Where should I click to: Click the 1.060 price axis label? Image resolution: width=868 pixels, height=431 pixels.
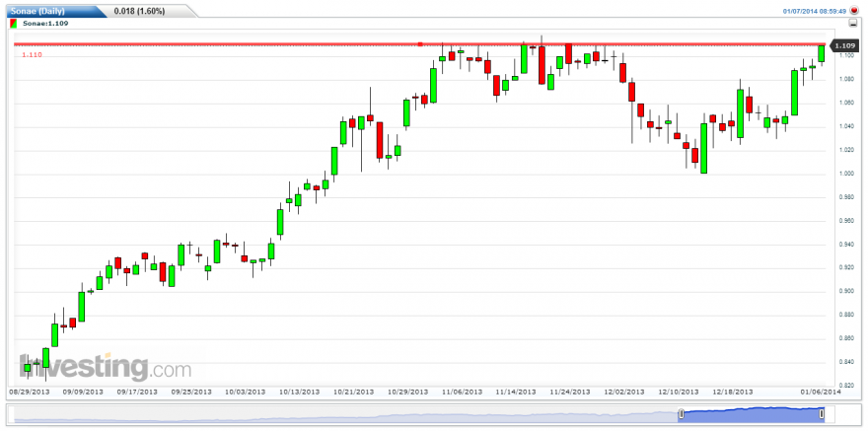click(847, 103)
